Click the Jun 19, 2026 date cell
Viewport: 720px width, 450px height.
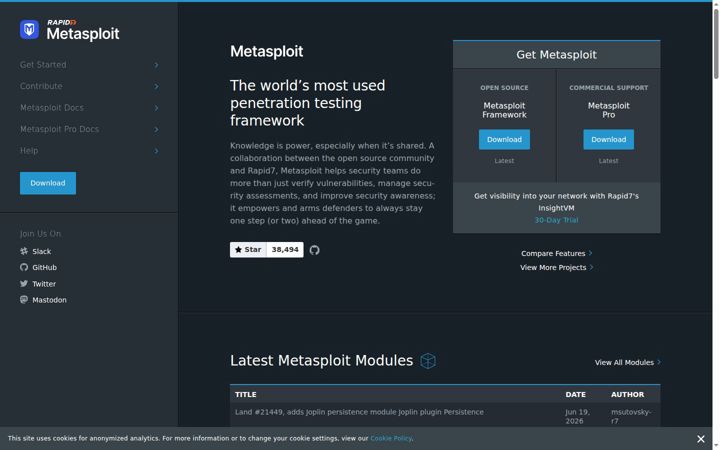[578, 416]
